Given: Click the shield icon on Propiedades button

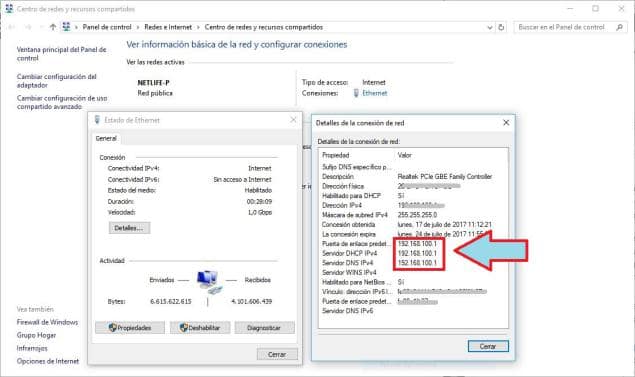Looking at the screenshot, I should 113,328.
